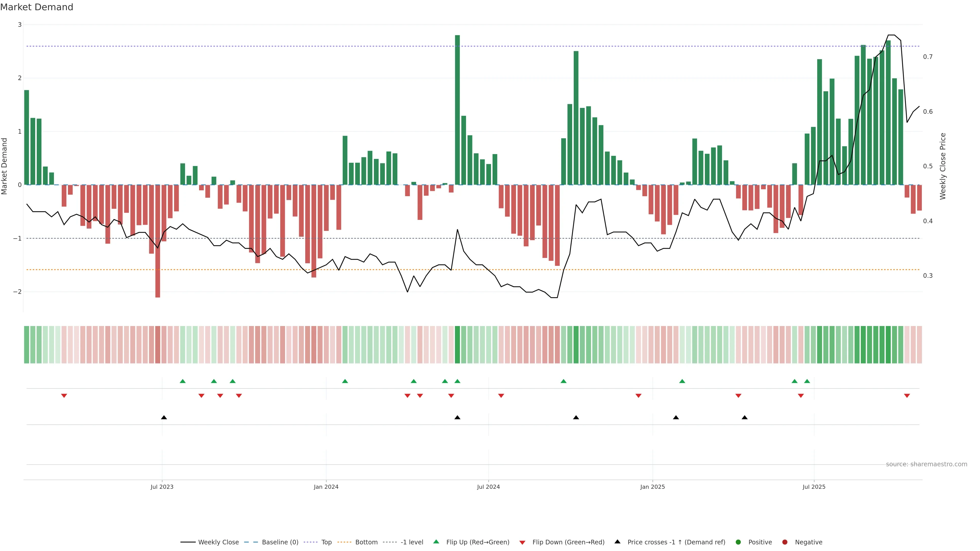The height and width of the screenshot is (551, 980).
Task: Select the tallest green demand bar
Action: coord(457,110)
